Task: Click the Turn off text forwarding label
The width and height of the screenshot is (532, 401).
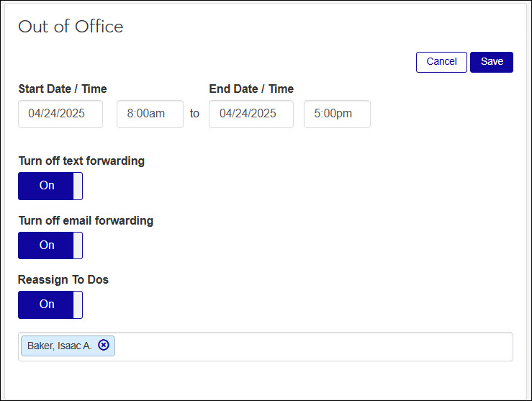Action: pyautogui.click(x=81, y=161)
